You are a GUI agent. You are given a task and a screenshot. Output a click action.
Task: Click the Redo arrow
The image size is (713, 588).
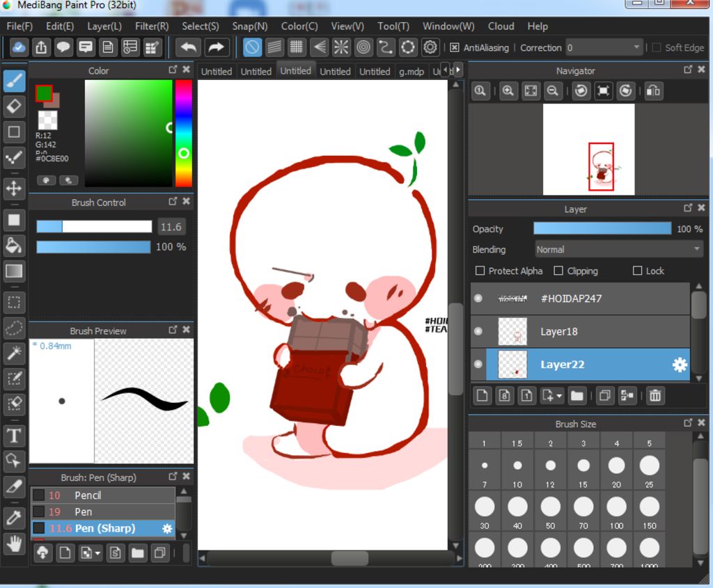pyautogui.click(x=216, y=47)
